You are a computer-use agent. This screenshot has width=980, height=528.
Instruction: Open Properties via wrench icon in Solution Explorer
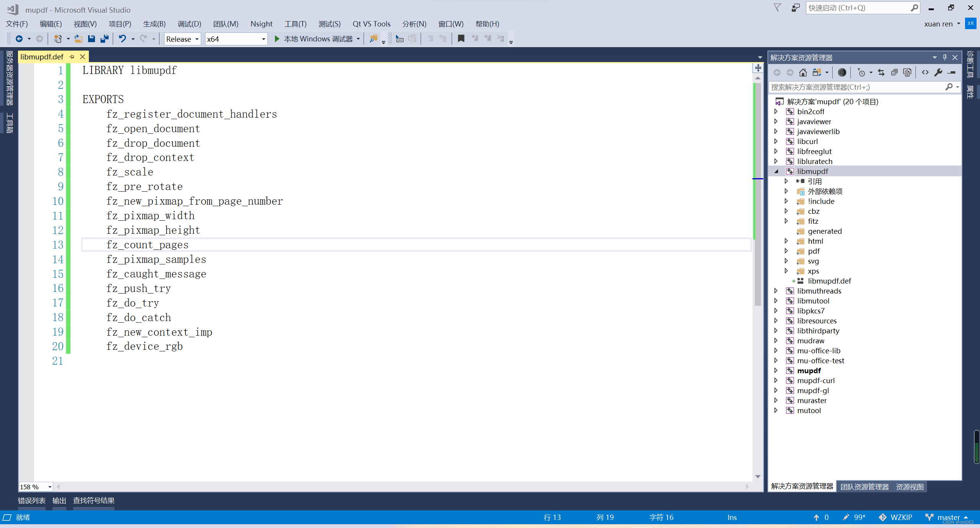[x=939, y=72]
